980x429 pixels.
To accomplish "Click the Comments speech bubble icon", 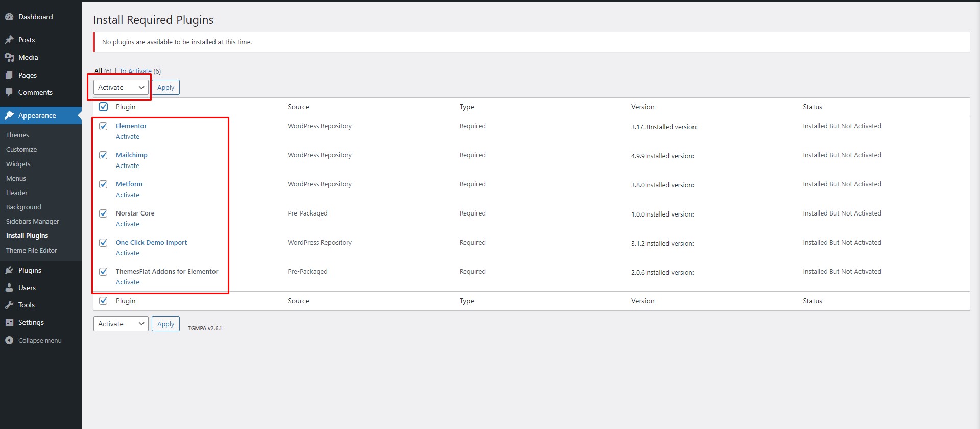I will [x=9, y=92].
